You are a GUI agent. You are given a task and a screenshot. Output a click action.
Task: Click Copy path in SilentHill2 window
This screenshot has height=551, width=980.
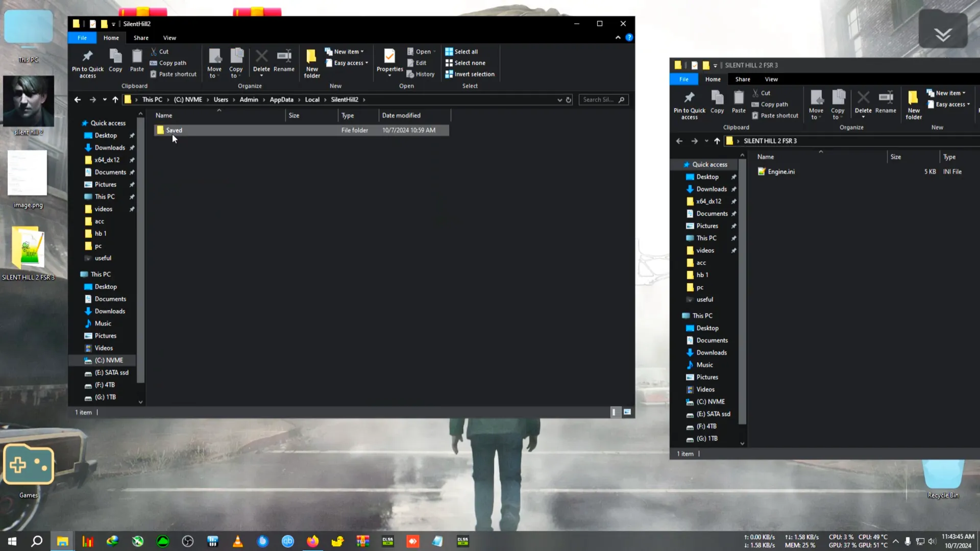168,63
